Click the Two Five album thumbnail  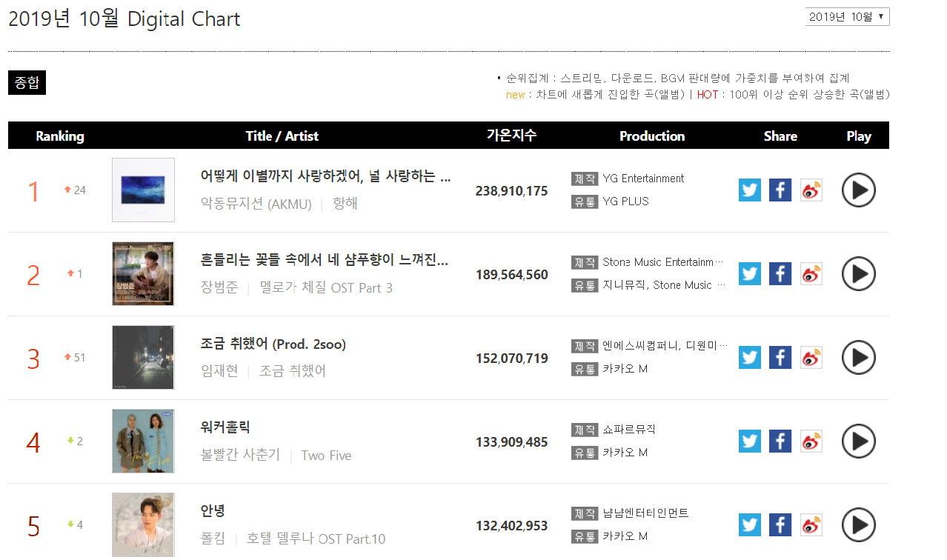pyautogui.click(x=143, y=441)
